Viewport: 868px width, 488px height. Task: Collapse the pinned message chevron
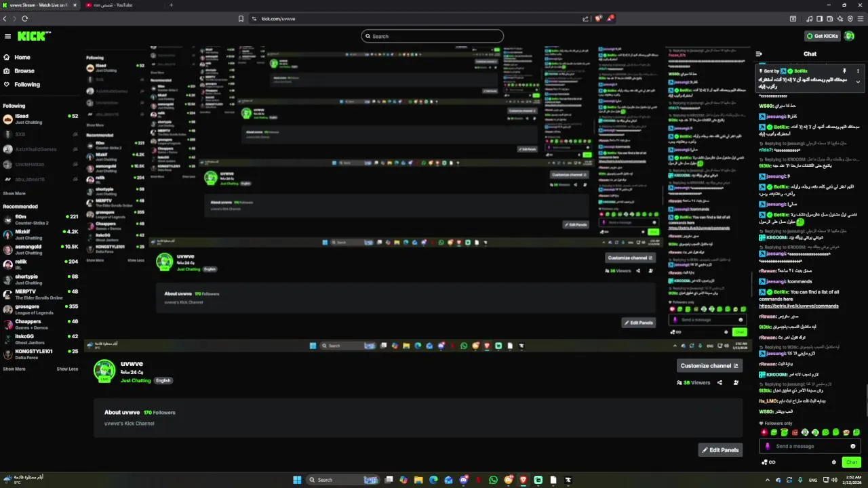coord(858,82)
